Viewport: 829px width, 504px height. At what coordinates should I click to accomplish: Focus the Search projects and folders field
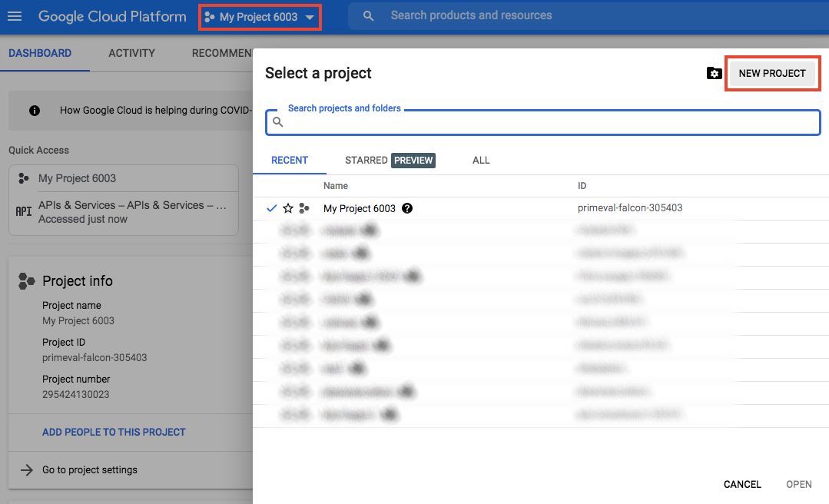(542, 122)
